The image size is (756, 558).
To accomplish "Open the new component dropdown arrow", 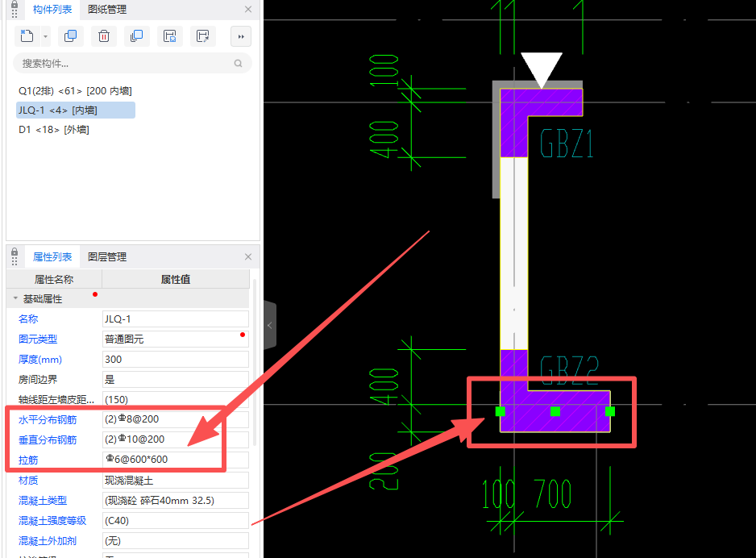I will click(45, 36).
